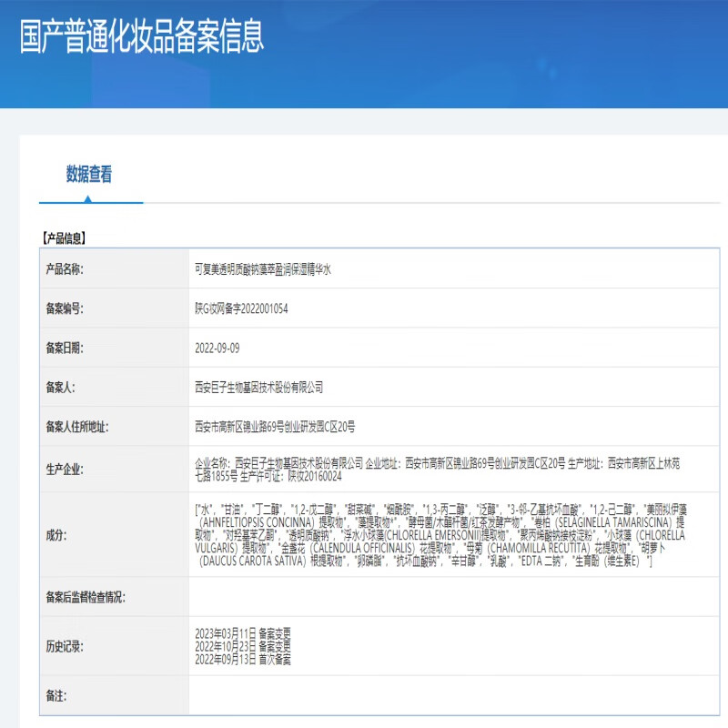Image resolution: width=728 pixels, height=728 pixels.
Task: Select the 2022年09月13日 首次备案 history entry
Action: click(x=243, y=658)
